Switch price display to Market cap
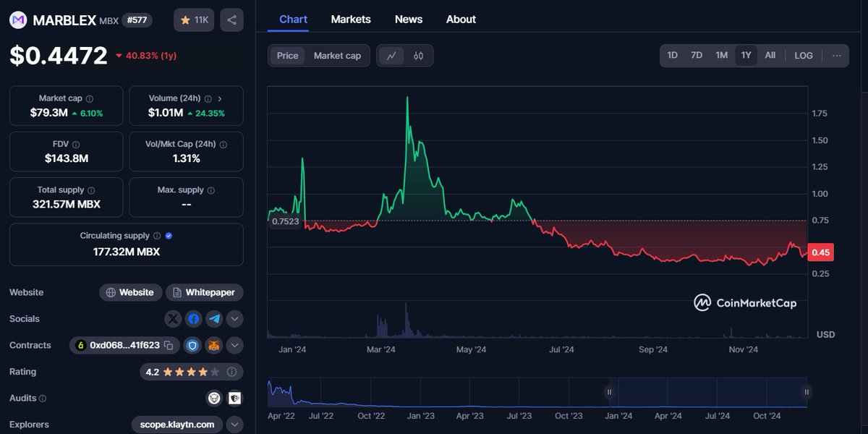 (337, 55)
